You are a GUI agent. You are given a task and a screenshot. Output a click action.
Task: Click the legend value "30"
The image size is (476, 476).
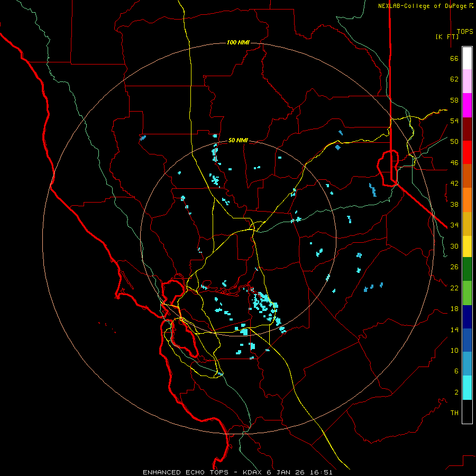[x=454, y=246]
